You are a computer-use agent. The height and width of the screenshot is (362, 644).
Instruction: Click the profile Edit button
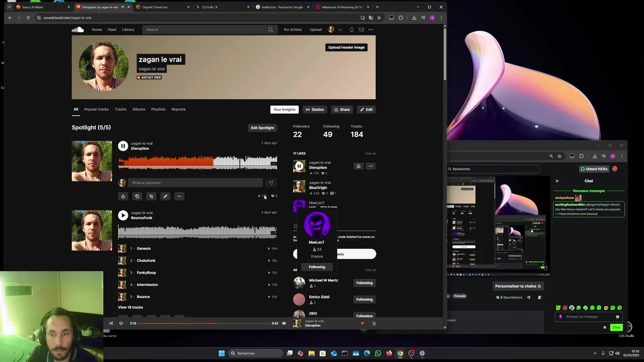click(x=366, y=110)
